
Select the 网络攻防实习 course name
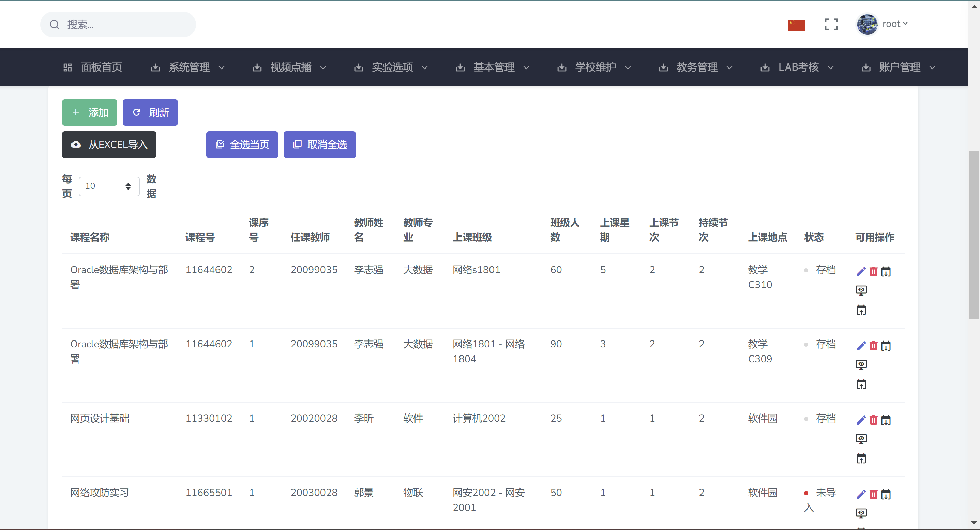point(100,493)
